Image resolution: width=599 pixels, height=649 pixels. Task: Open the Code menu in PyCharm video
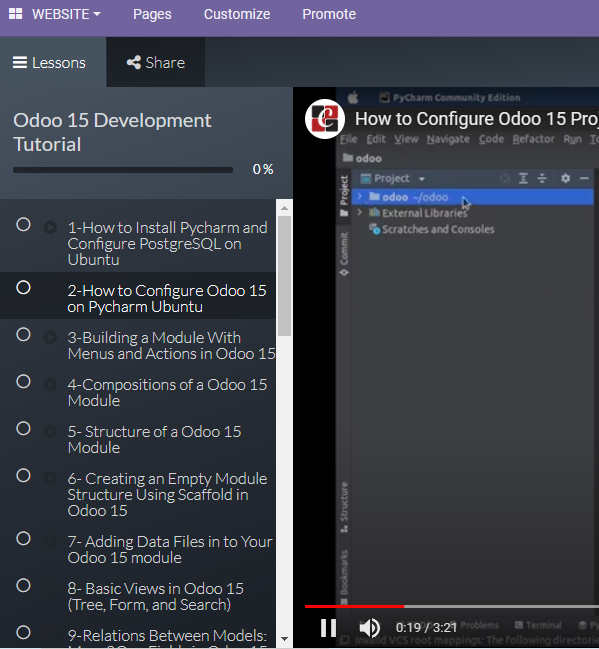491,139
